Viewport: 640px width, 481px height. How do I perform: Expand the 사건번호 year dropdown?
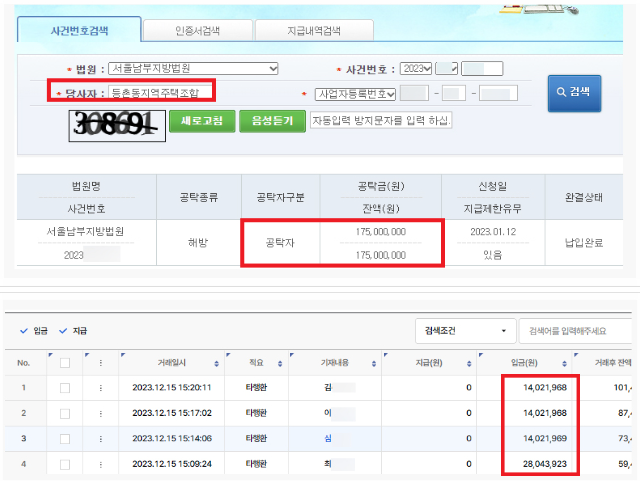coord(415,69)
